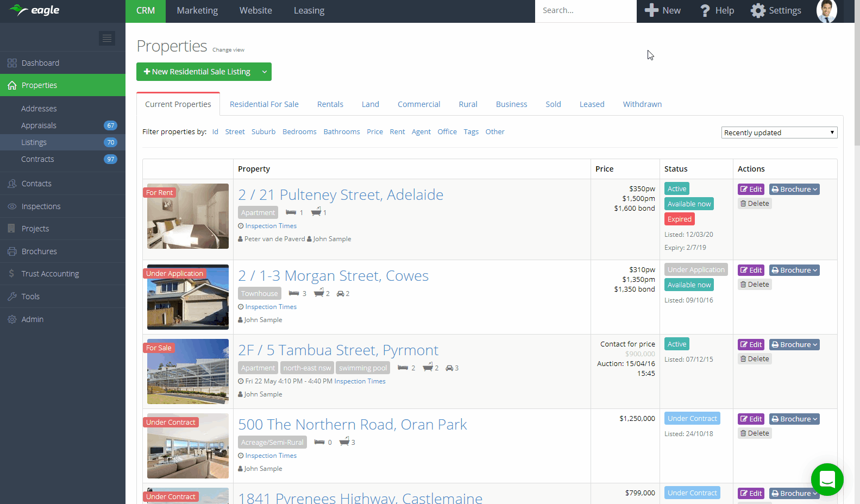Expand Brochure dropdown for Pulteney Street property

click(794, 190)
